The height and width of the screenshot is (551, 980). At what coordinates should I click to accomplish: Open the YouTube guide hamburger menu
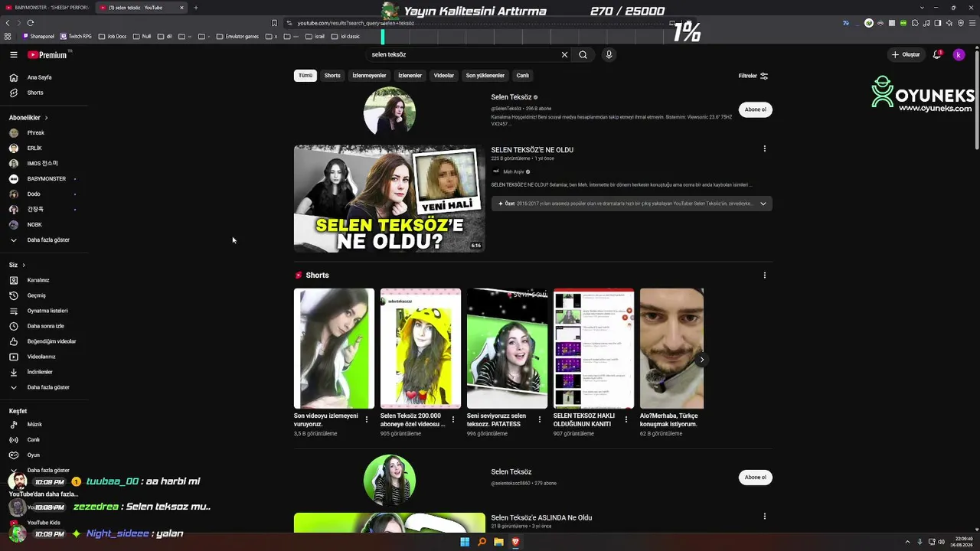pos(14,55)
